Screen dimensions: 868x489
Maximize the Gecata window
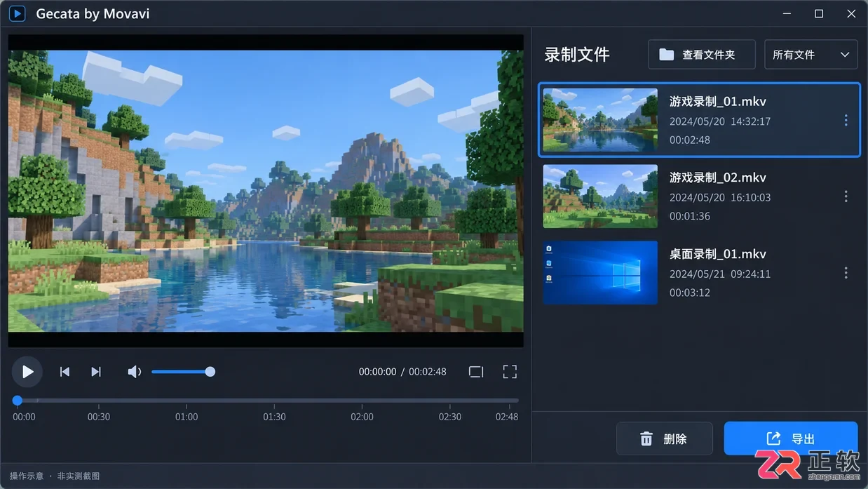pyautogui.click(x=819, y=14)
